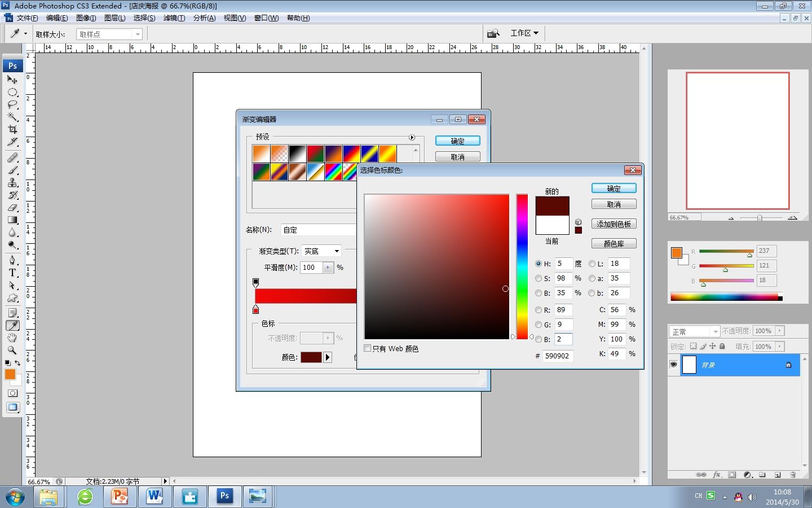Click the Go to Bridge icon
The width and height of the screenshot is (812, 508).
coord(493,33)
